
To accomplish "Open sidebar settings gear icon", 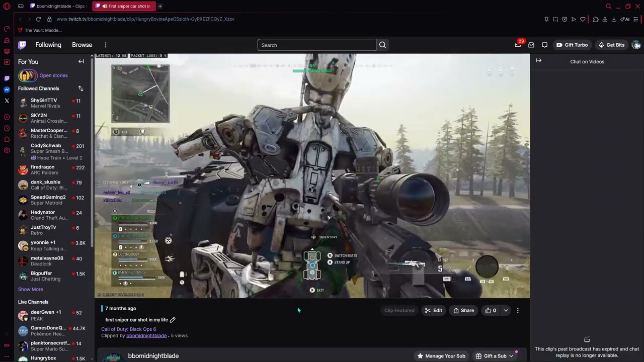I will click(7, 150).
